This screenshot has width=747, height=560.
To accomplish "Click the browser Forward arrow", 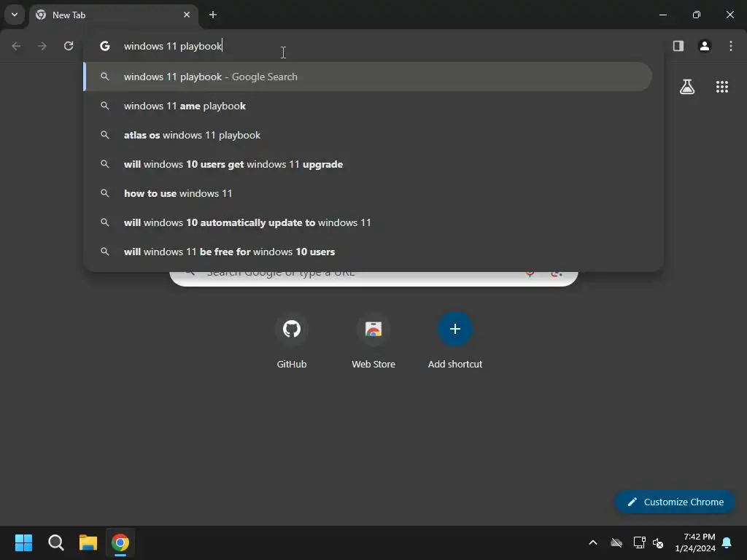I will coord(42,46).
